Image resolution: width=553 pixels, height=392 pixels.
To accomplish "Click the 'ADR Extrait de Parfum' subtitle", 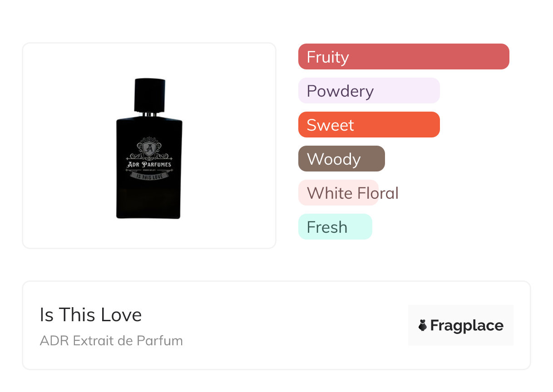I will [111, 341].
